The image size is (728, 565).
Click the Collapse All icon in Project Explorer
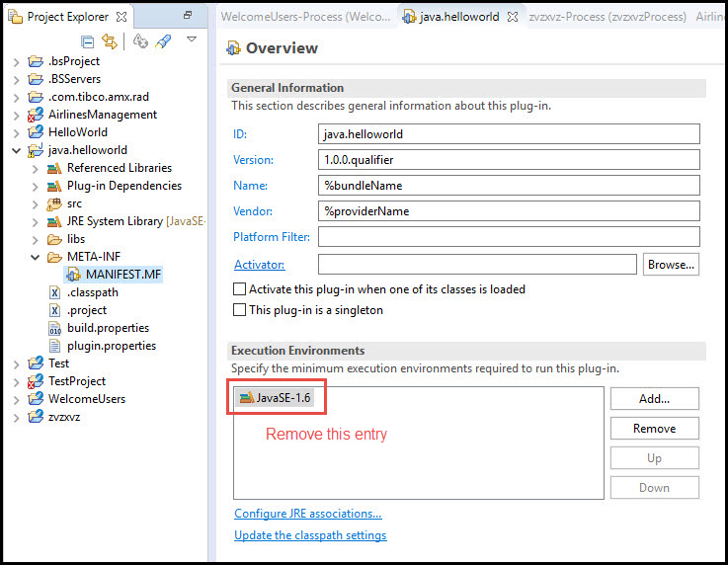[x=88, y=41]
